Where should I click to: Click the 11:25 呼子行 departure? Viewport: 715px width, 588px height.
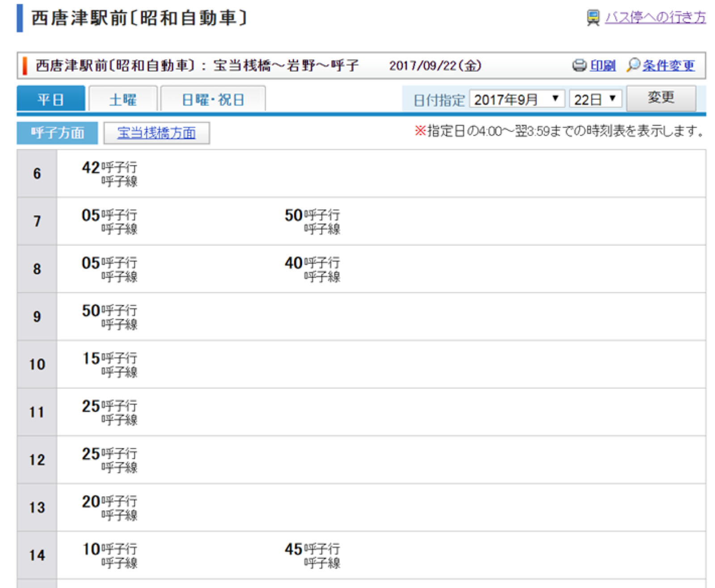point(109,412)
